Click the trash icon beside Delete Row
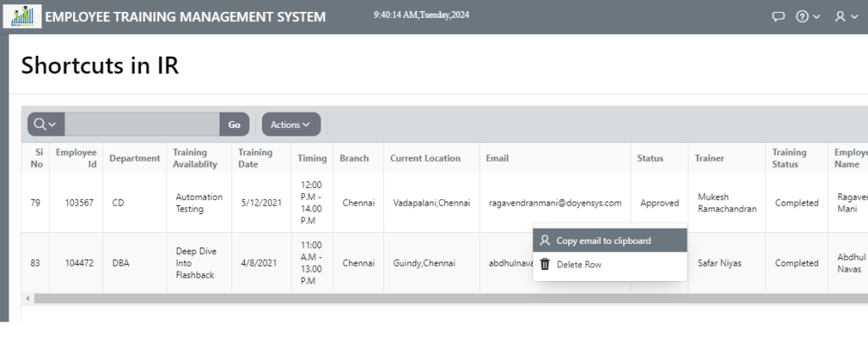The height and width of the screenshot is (342, 868). [545, 265]
